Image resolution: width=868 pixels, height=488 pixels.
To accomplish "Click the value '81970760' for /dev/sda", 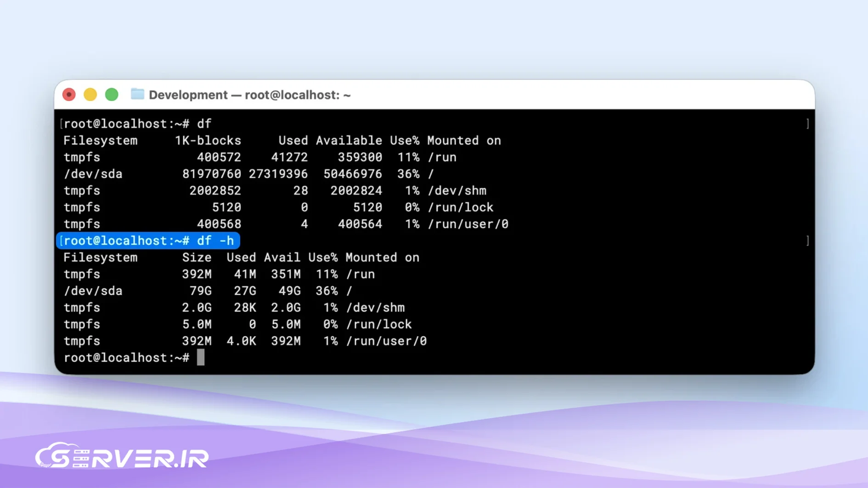I will coord(211,174).
